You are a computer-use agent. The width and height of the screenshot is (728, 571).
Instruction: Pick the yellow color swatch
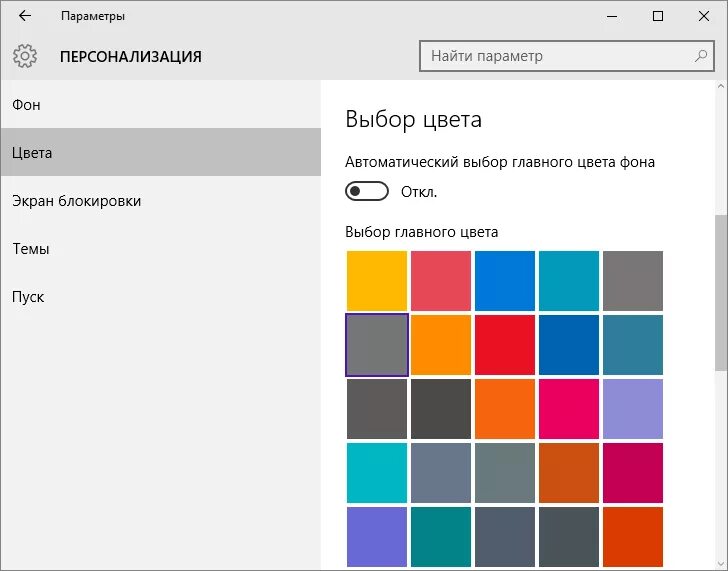[377, 281]
